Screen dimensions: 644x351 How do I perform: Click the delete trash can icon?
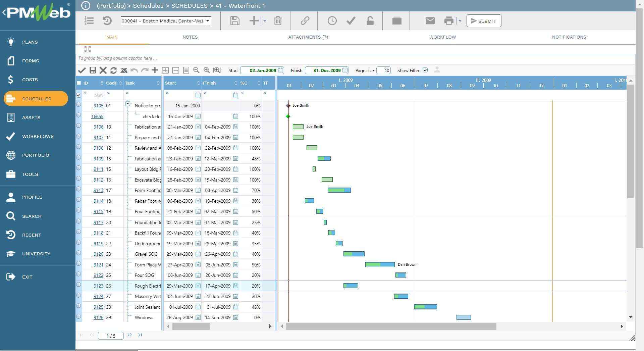click(x=278, y=21)
